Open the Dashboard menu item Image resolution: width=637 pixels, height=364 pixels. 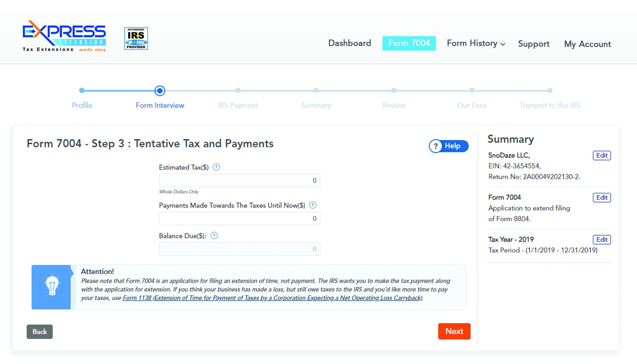[349, 43]
